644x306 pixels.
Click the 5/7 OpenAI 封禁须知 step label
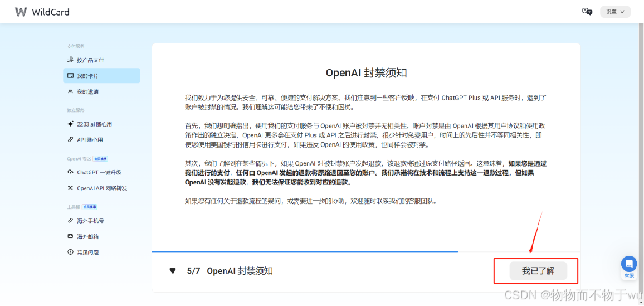[230, 271]
